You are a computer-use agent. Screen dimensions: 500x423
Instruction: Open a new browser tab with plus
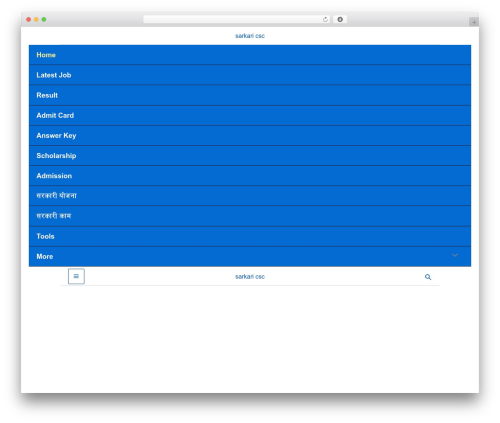coord(474,22)
